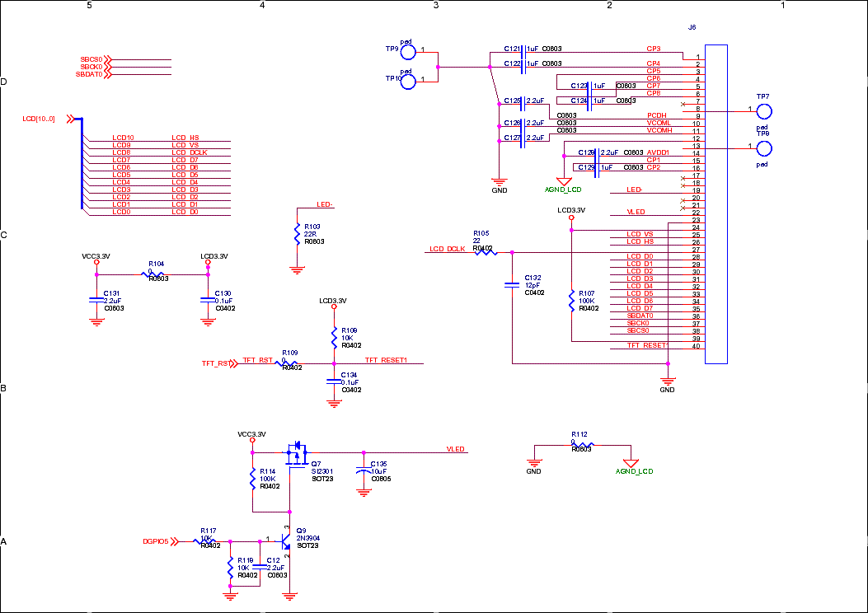Click the SBDAT0 port at top left
The image size is (868, 613).
pos(91,74)
